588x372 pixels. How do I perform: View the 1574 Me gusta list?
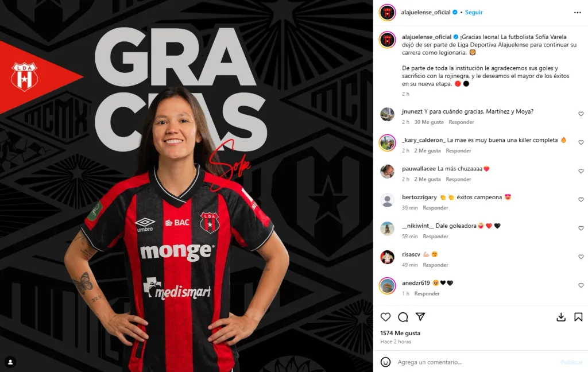click(400, 333)
